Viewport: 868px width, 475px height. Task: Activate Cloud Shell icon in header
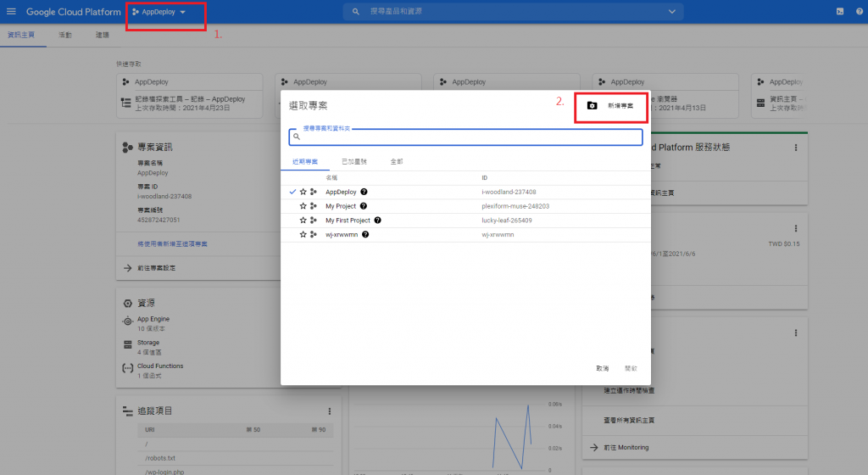(x=840, y=12)
